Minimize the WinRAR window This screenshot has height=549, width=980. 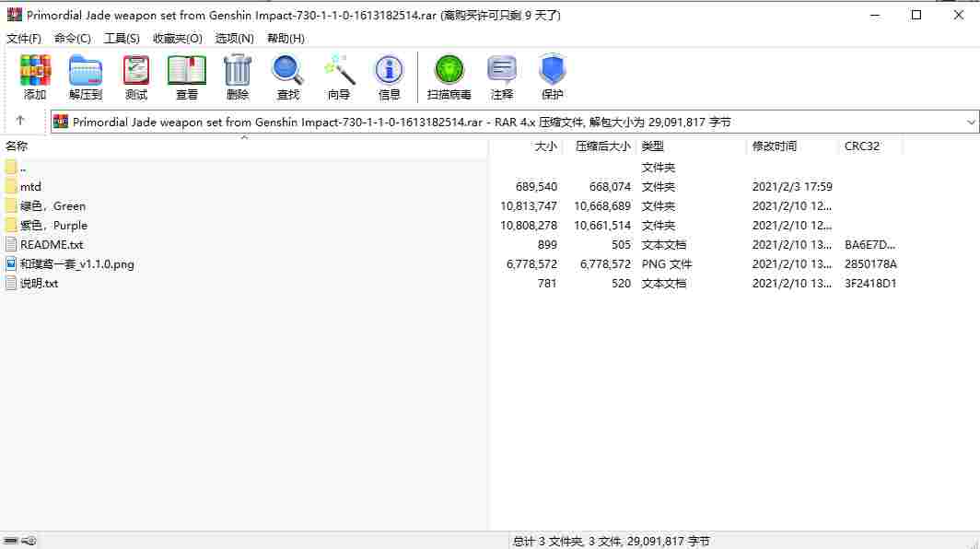(875, 15)
